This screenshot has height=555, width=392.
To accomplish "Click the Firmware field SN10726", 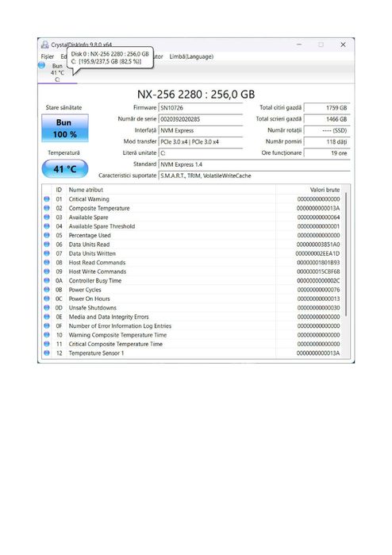I will coord(201,108).
